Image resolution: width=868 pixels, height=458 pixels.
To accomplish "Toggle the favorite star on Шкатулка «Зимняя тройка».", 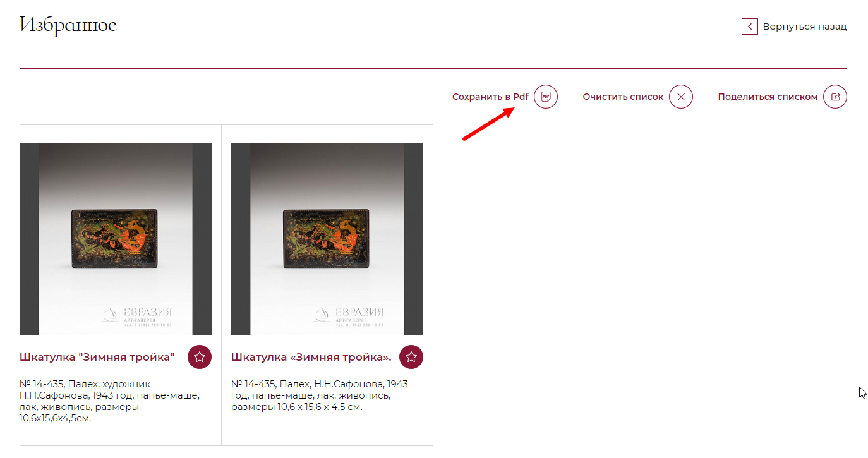I will point(411,357).
